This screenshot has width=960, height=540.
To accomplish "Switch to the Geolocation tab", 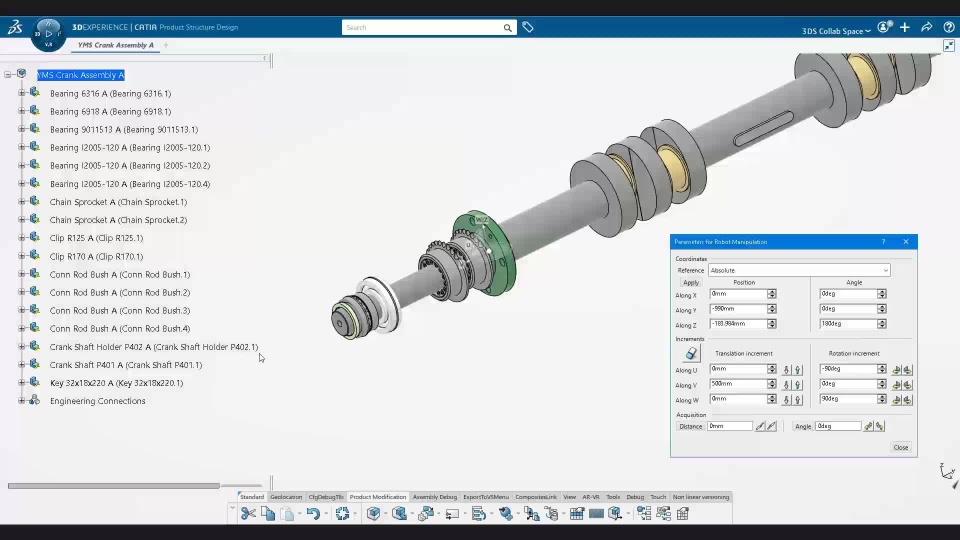I will click(x=286, y=497).
